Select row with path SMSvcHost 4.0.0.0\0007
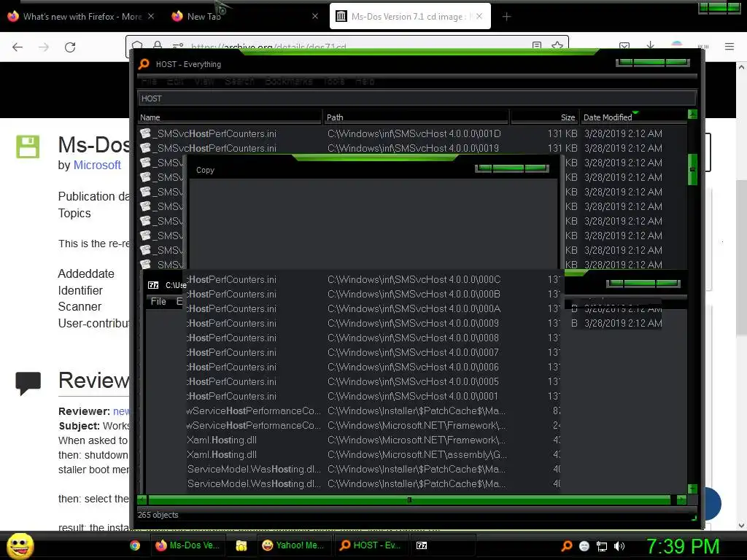 [x=373, y=352]
